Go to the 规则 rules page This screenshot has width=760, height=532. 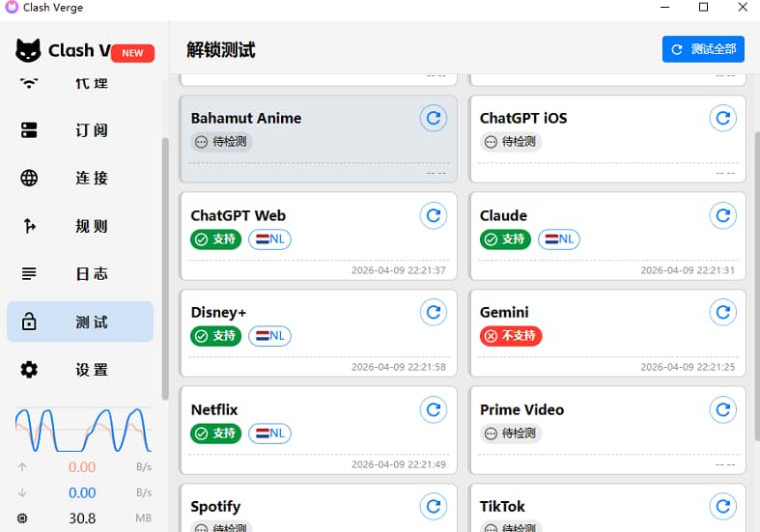pyautogui.click(x=80, y=226)
